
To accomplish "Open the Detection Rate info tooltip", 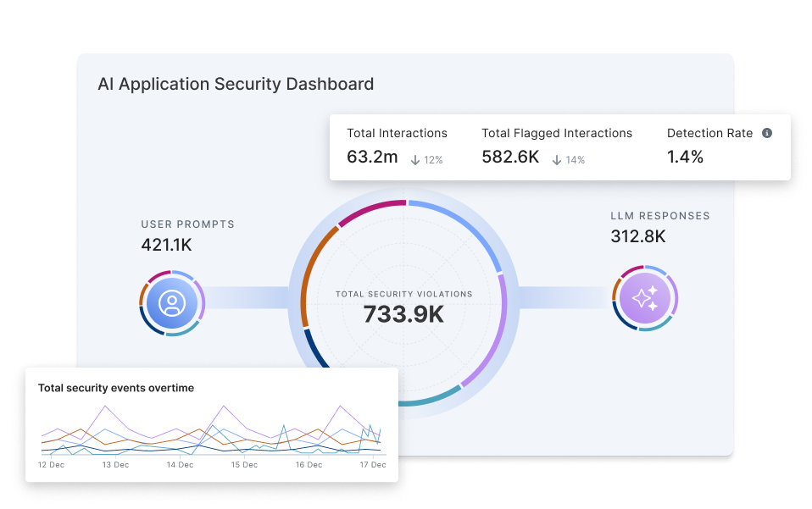I will [768, 133].
